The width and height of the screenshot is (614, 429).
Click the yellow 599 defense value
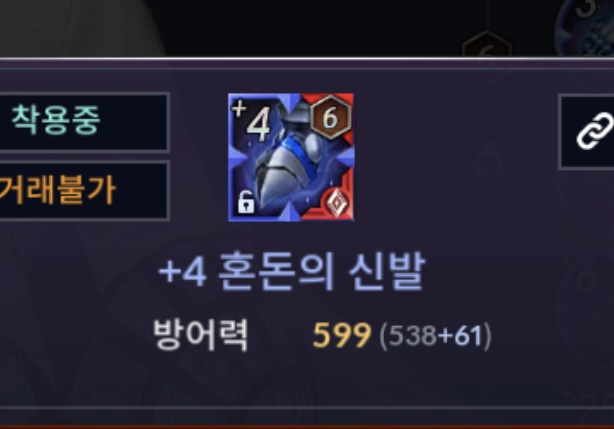[x=341, y=335]
